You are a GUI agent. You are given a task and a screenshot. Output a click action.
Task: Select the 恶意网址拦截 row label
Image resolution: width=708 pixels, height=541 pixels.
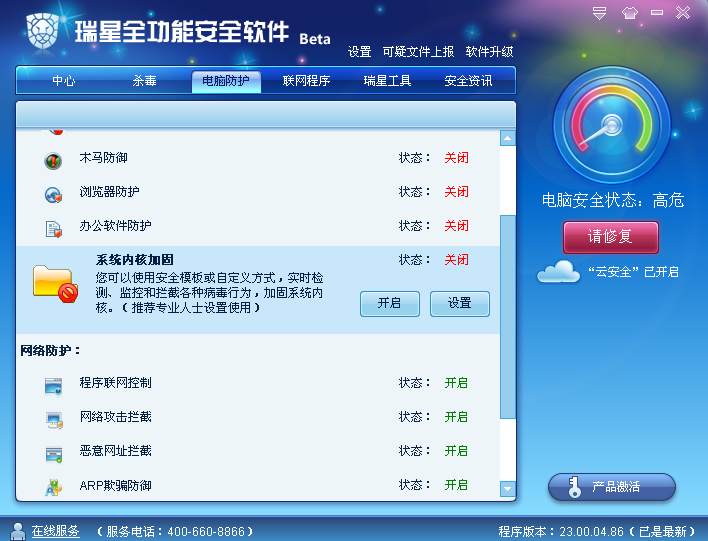pyautogui.click(x=115, y=451)
